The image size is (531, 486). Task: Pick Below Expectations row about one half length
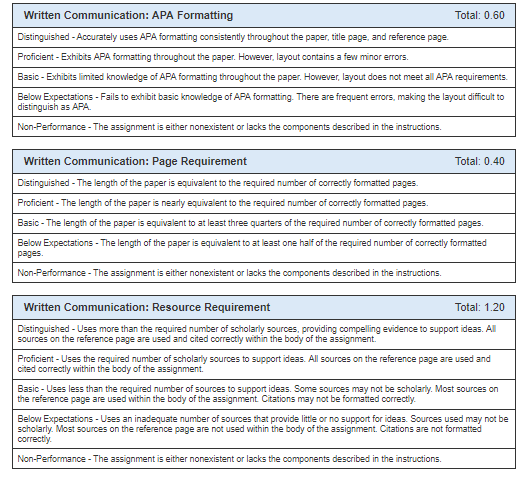[x=264, y=248]
